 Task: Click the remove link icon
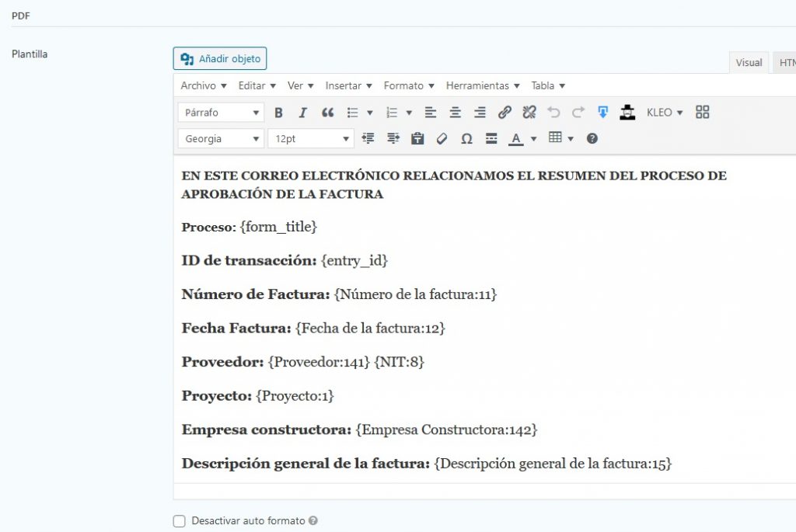click(x=529, y=113)
